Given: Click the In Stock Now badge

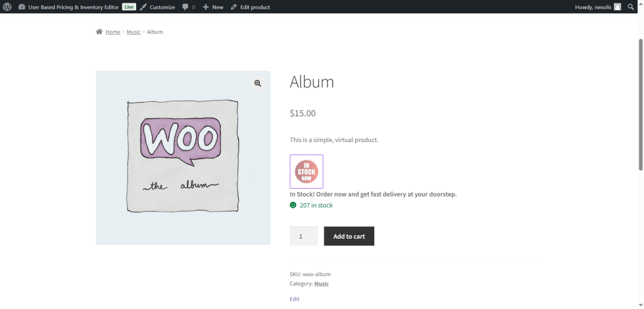Looking at the screenshot, I should tap(306, 172).
